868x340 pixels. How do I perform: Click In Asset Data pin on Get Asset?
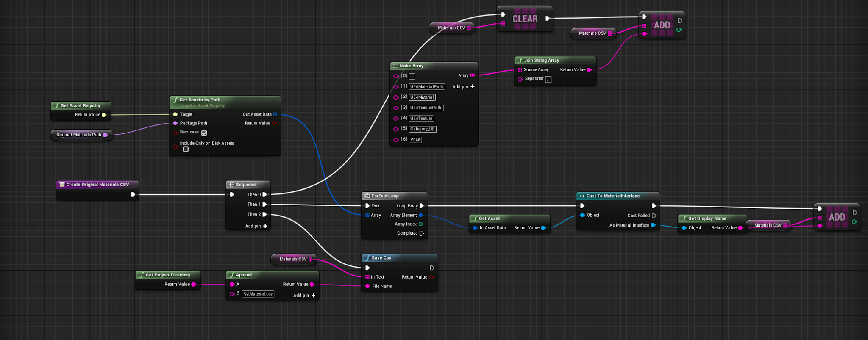(475, 228)
